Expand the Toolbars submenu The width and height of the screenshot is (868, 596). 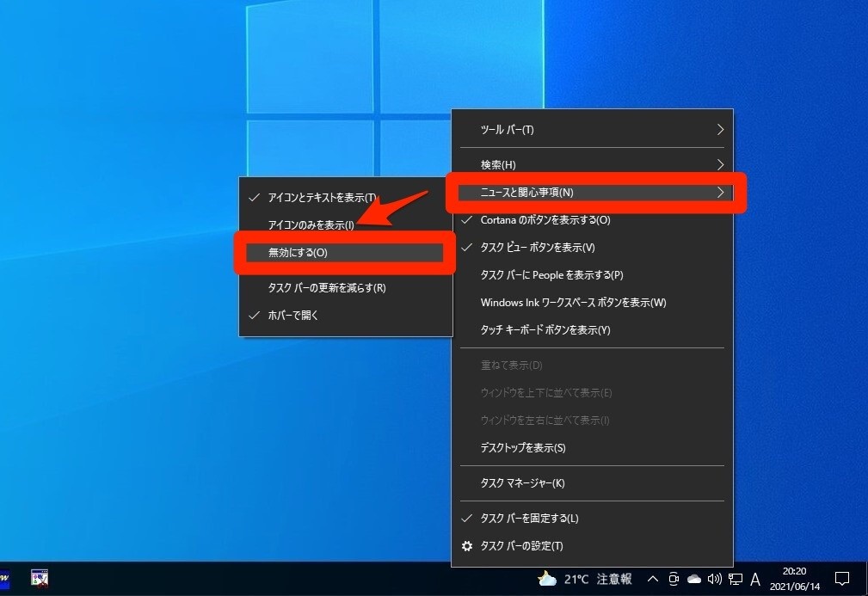(x=720, y=130)
